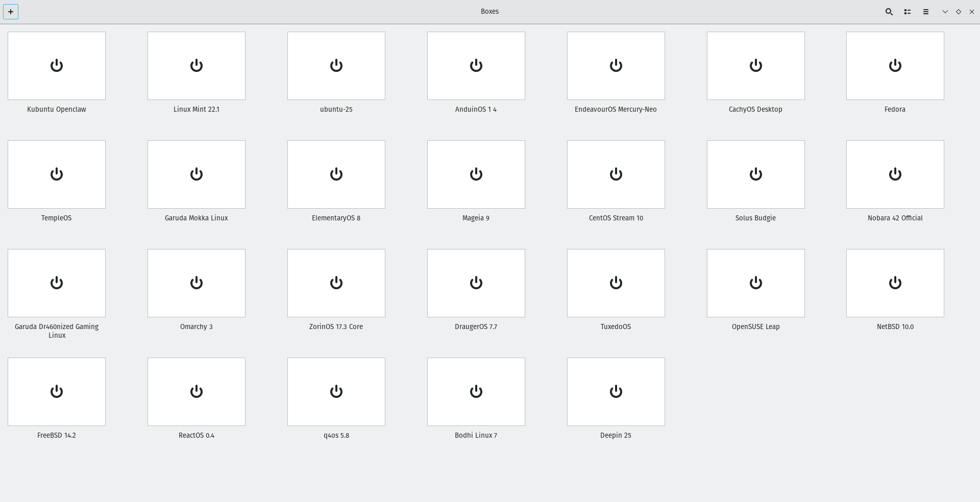
Task: Select the DraugerOS 7.7 thumbnail
Action: point(476,283)
